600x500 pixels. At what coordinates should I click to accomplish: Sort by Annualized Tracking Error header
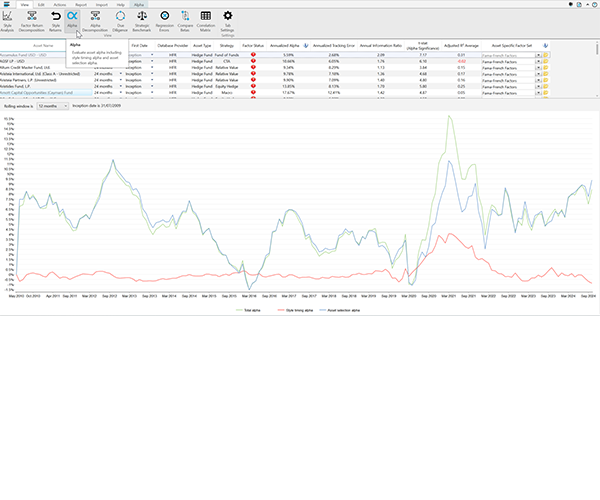coord(334,46)
